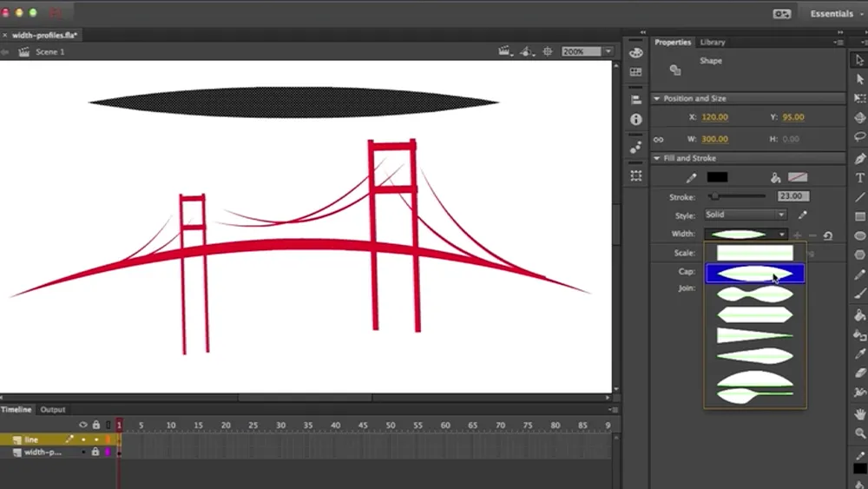Select the Width tool
The height and width of the screenshot is (489, 868).
click(x=859, y=393)
